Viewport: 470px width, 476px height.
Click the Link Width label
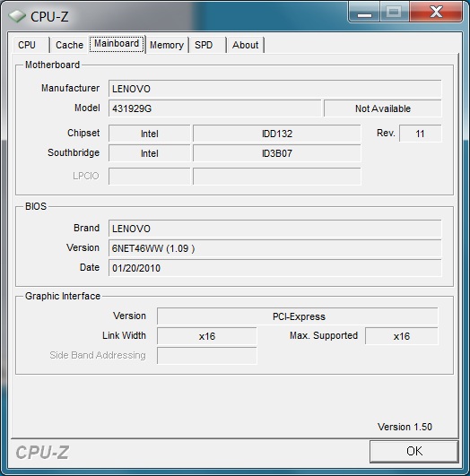[124, 335]
